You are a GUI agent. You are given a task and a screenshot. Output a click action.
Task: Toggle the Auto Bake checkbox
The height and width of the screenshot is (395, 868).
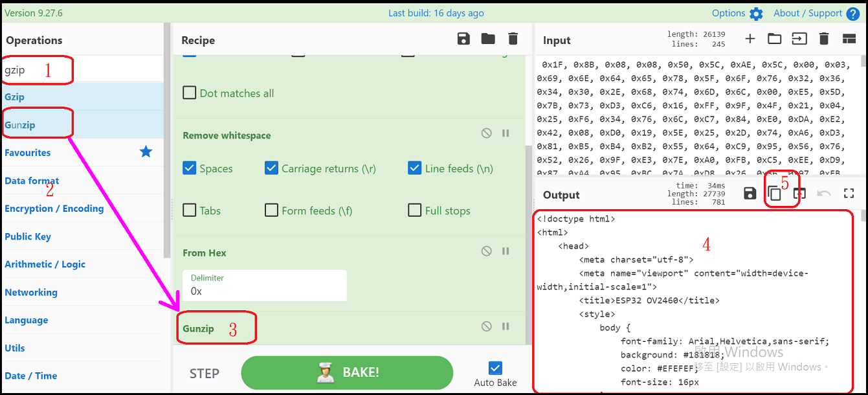tap(495, 368)
